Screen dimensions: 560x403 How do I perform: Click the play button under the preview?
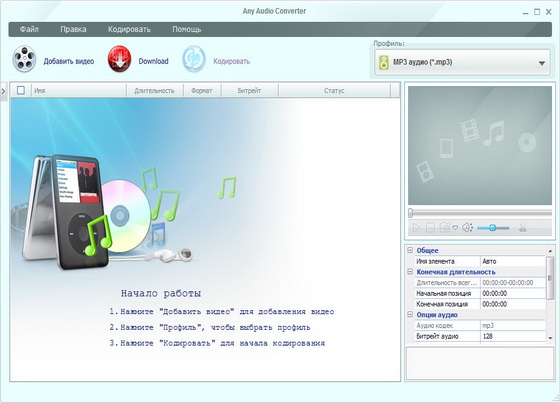[x=416, y=227]
